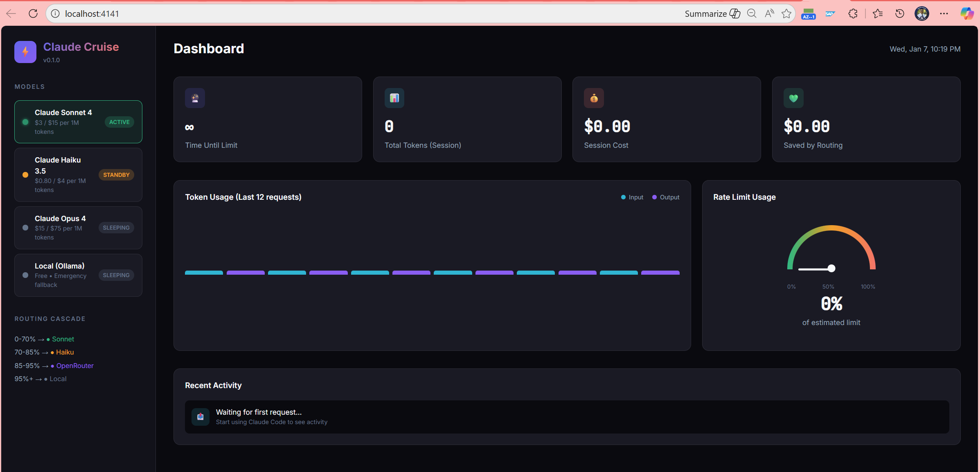Click the first teal input bar in chart

click(x=204, y=273)
